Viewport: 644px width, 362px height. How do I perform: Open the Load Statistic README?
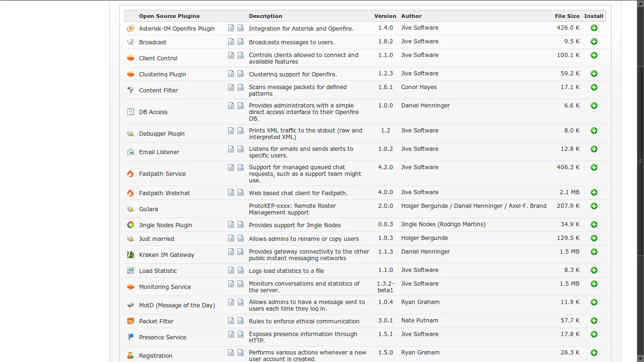click(x=231, y=270)
